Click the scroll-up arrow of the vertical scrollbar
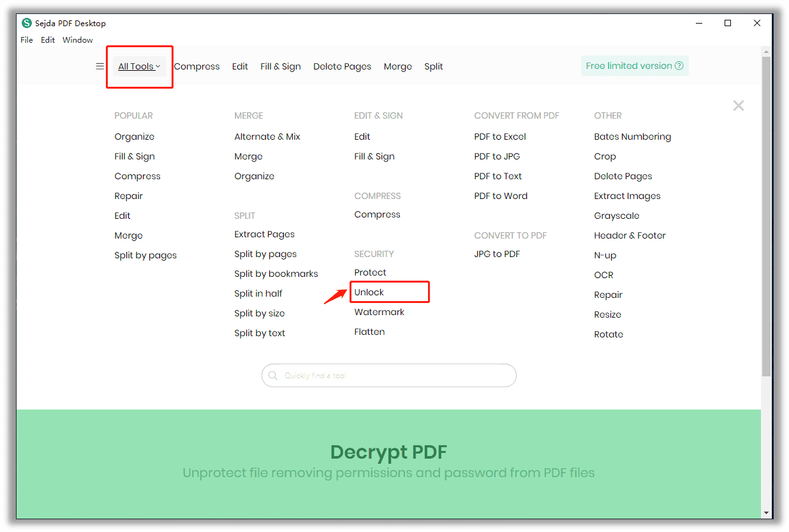This screenshot has width=789, height=532. tap(766, 51)
